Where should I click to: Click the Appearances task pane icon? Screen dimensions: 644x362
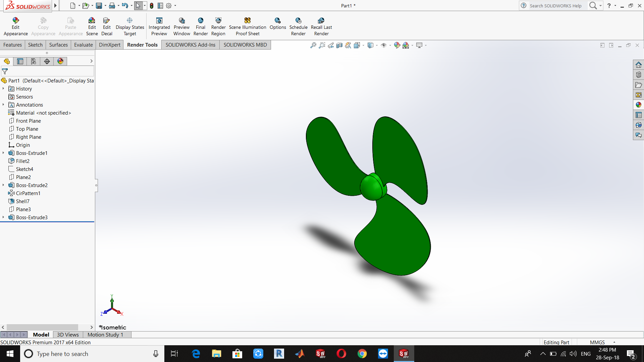pyautogui.click(x=638, y=105)
